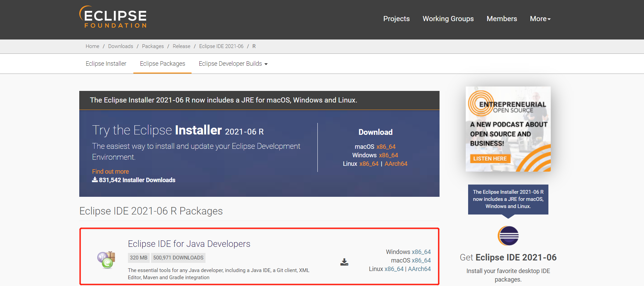Image resolution: width=644 pixels, height=286 pixels.
Task: Switch to the Eclipse Packages tab
Action: 163,64
